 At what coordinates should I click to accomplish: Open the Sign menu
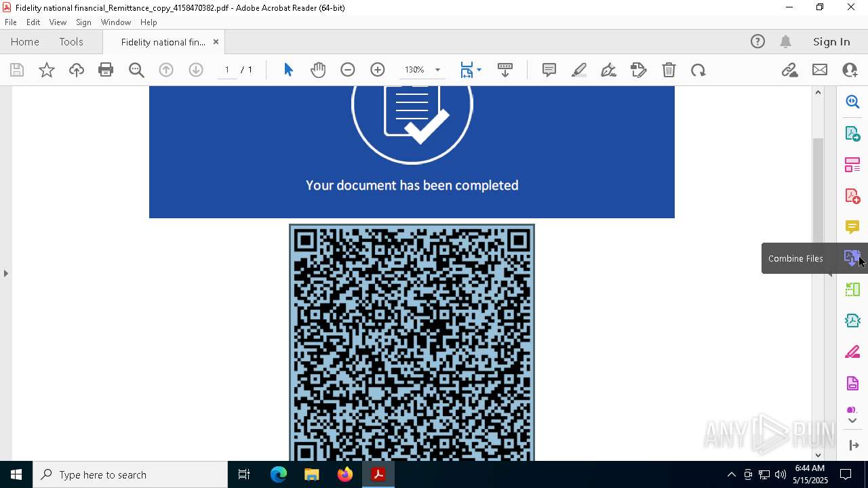[84, 22]
